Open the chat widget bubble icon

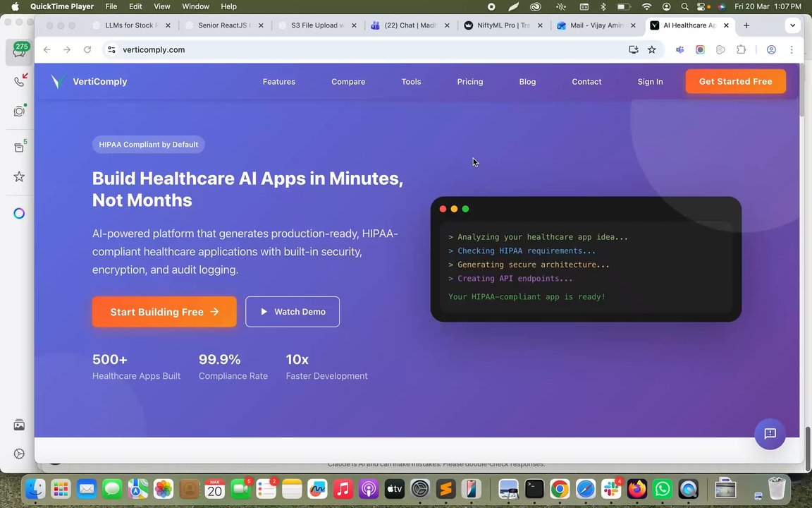[x=770, y=433]
